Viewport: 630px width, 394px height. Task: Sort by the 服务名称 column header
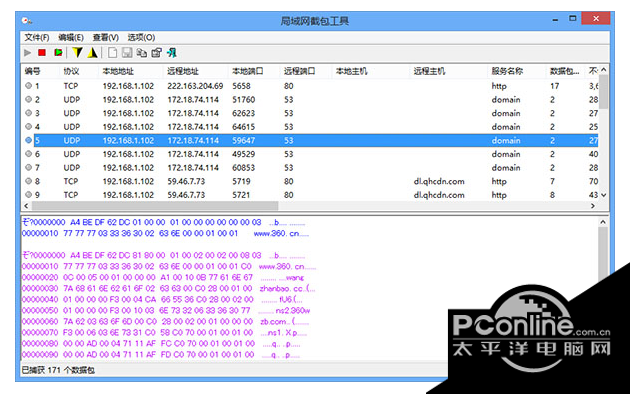[x=517, y=71]
